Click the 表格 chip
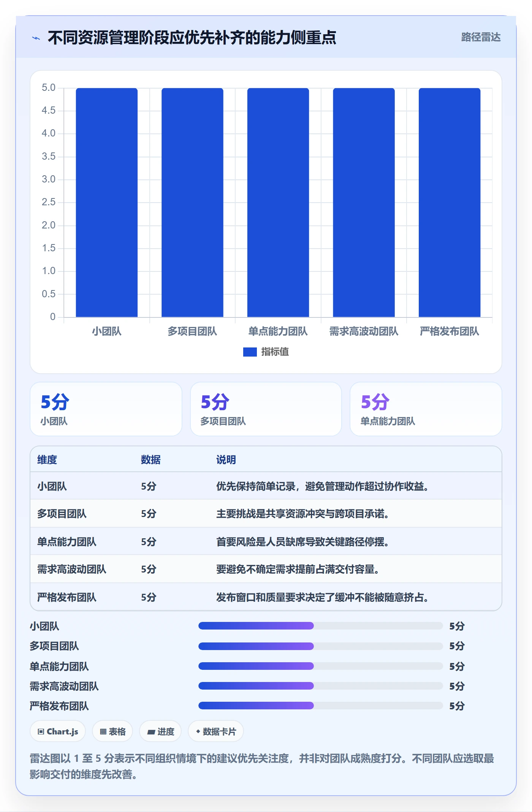Image resolution: width=532 pixels, height=812 pixels. click(112, 731)
